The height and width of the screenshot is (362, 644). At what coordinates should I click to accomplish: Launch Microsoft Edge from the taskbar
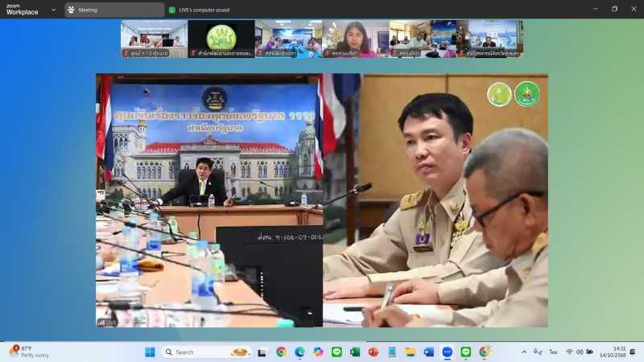click(299, 352)
